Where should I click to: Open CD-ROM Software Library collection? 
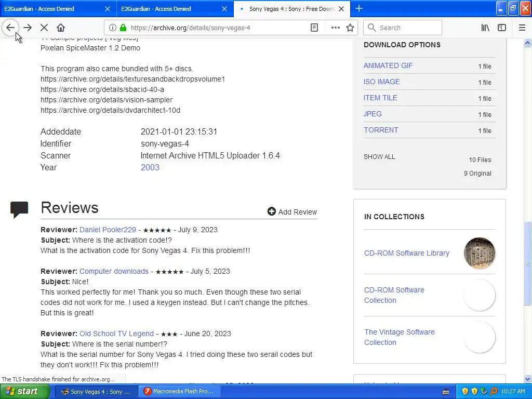[406, 253]
